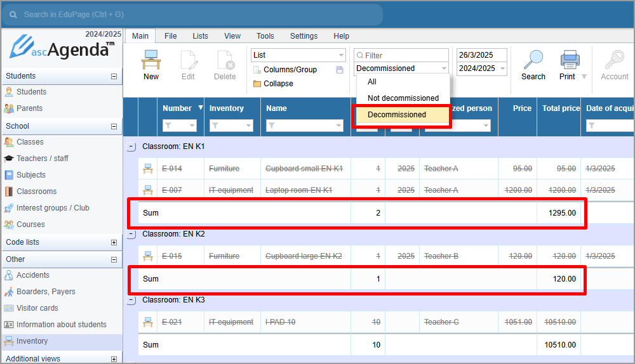
Task: Click the save view floppy disk icon
Action: tap(340, 70)
